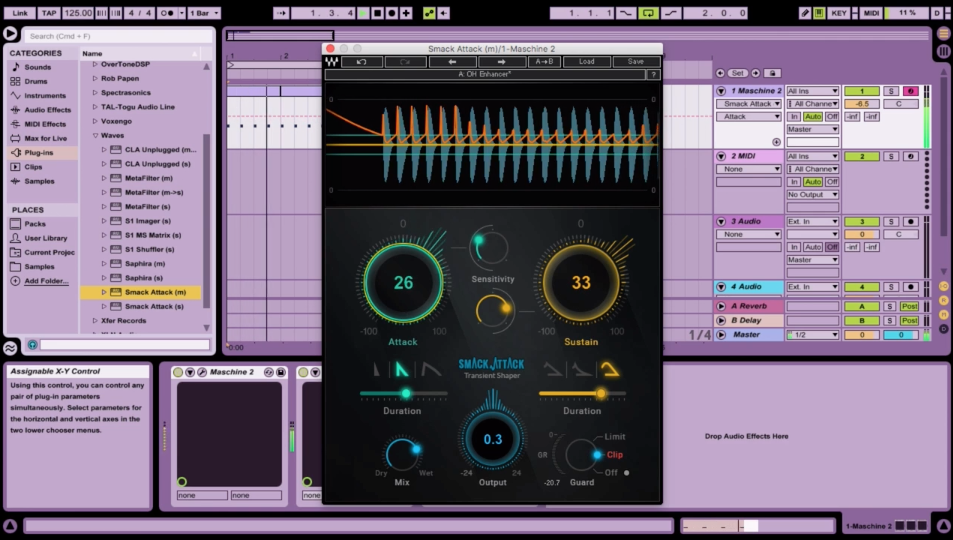953x540 pixels.
Task: Select the Samples category under Categories
Action: click(x=39, y=181)
